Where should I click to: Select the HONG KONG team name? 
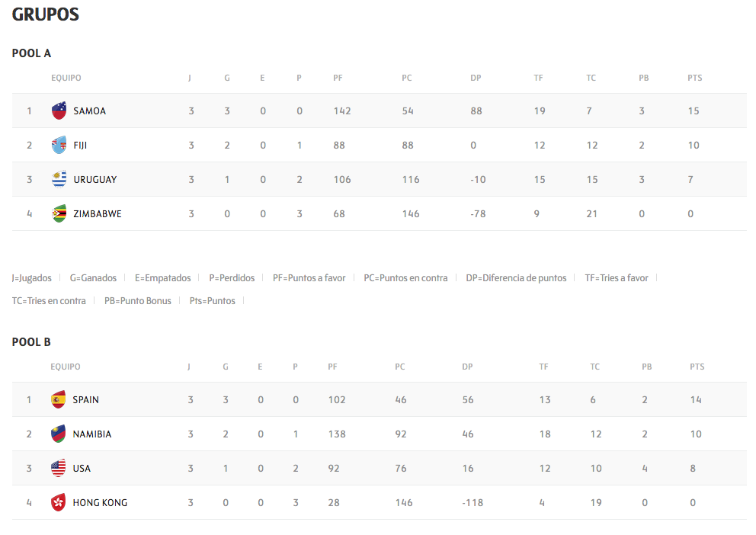click(100, 503)
